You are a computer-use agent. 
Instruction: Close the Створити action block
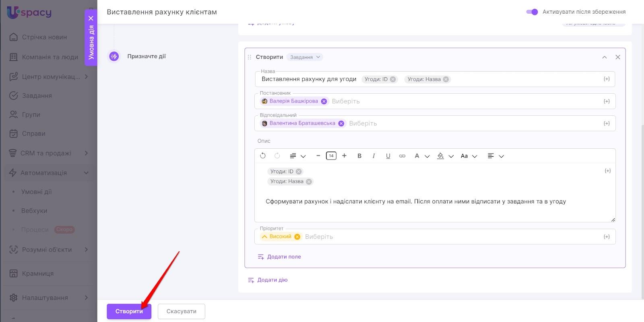618,57
